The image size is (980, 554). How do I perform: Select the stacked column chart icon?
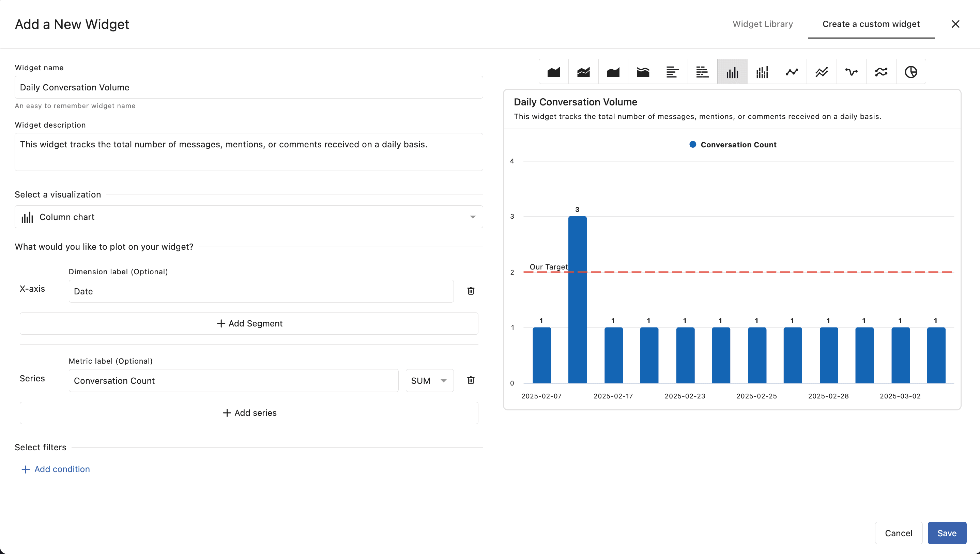pyautogui.click(x=762, y=72)
